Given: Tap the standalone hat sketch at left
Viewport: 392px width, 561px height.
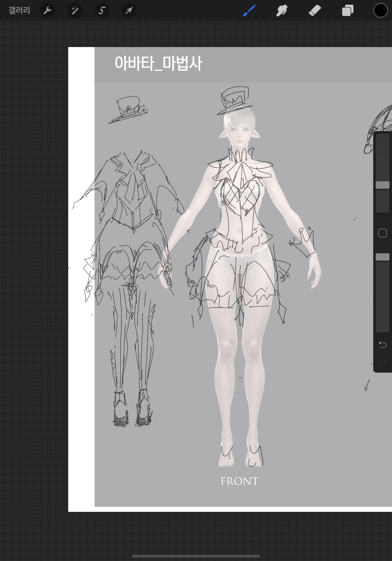Looking at the screenshot, I should pos(128,109).
